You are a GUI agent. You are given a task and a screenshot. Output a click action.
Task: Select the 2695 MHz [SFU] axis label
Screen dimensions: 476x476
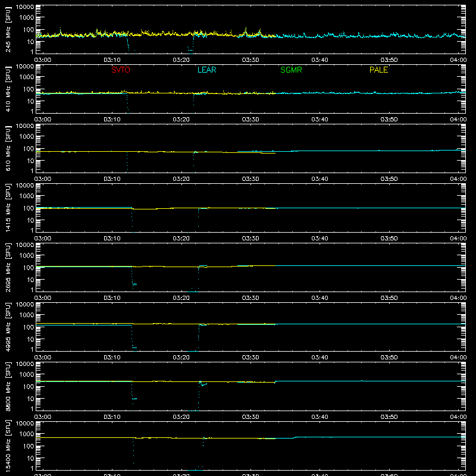8,267
